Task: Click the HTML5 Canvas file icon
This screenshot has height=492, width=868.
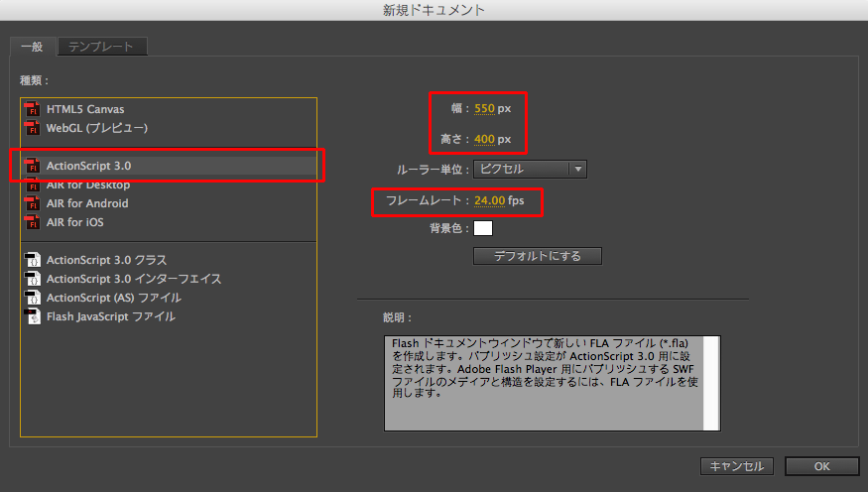Action: coord(33,109)
